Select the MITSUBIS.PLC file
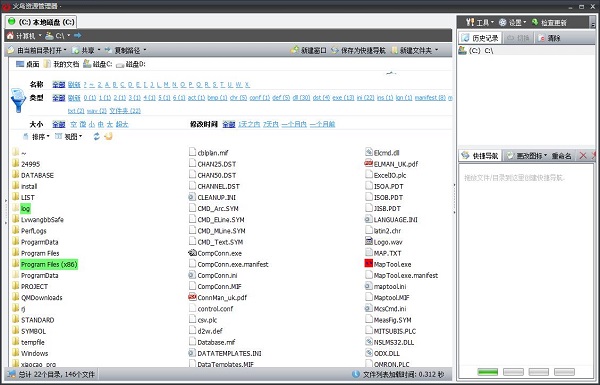 (395, 331)
